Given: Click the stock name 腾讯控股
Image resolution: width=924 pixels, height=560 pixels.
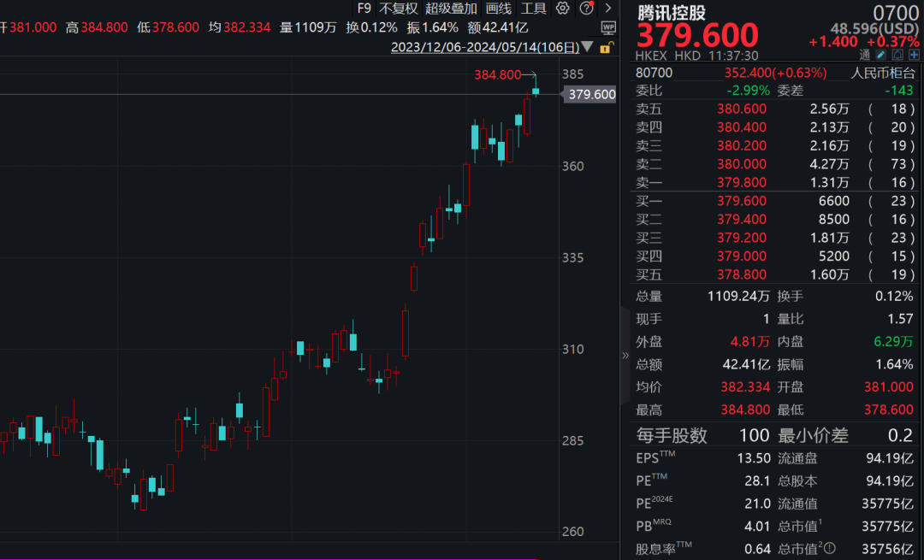Looking at the screenshot, I should coord(672,12).
